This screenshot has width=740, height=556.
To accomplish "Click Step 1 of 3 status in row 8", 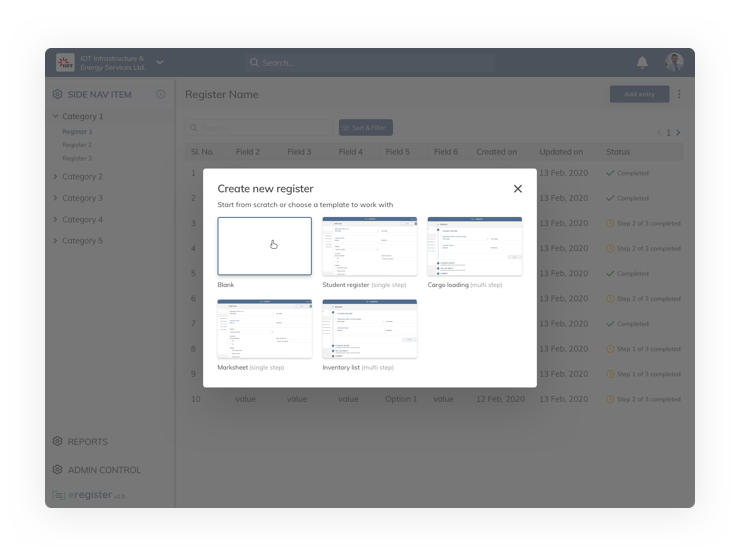I will pos(648,349).
